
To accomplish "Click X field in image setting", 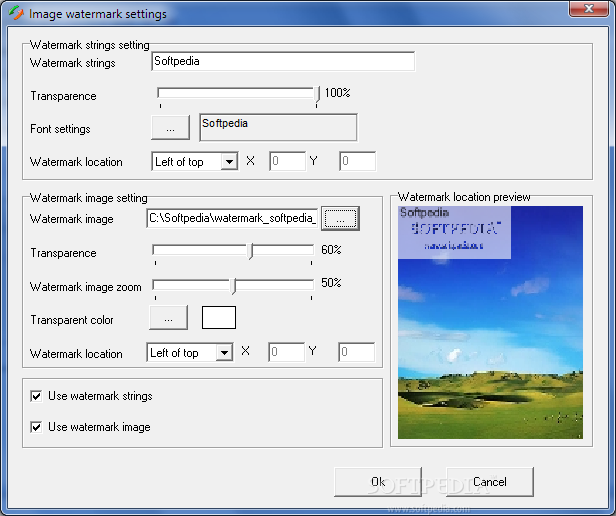I will pyautogui.click(x=286, y=352).
